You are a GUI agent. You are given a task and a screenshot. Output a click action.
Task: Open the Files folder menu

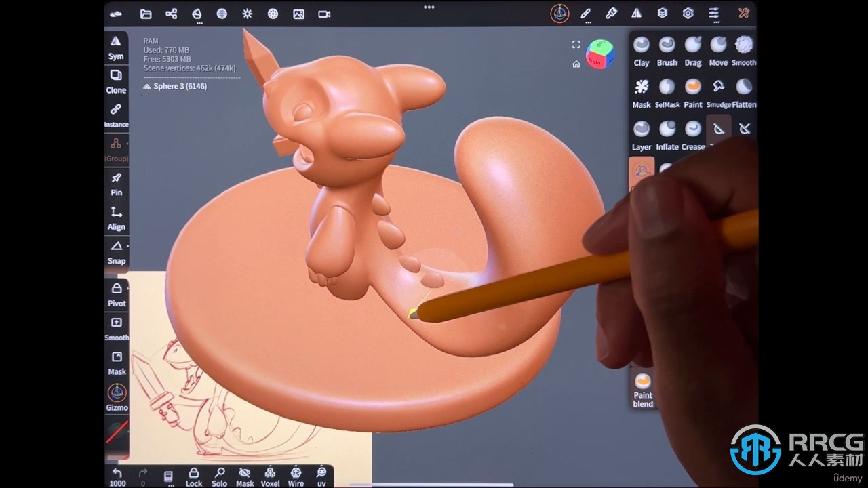point(146,14)
